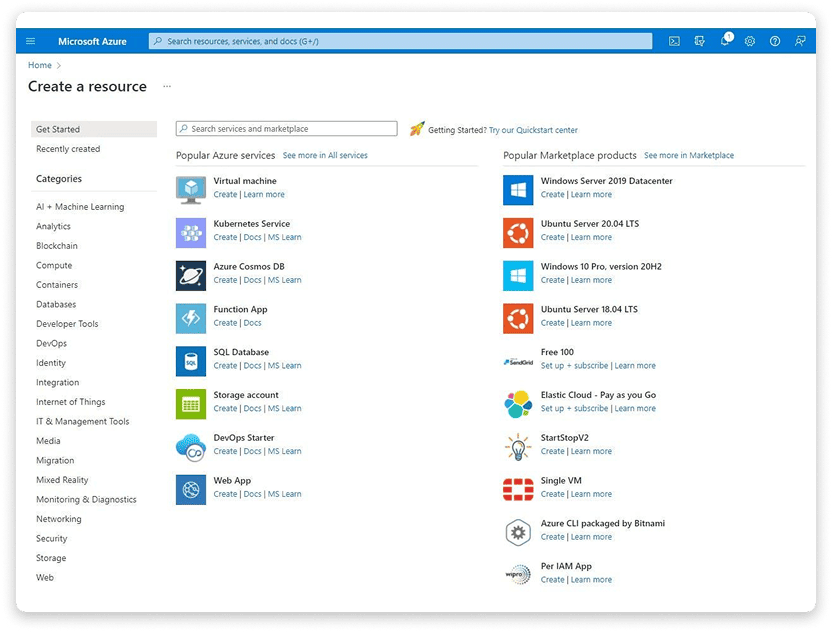This screenshot has height=632, width=832.
Task: Open portal settings gear icon
Action: (x=749, y=41)
